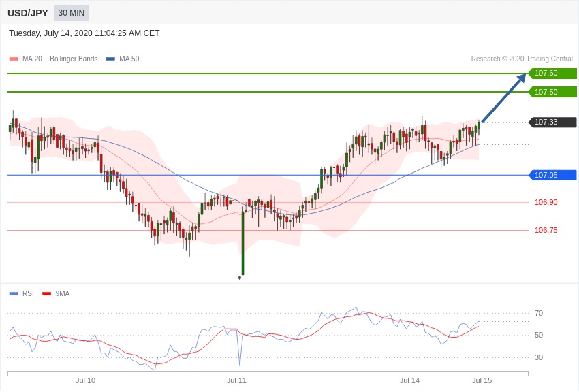Select the 107.50 green target label
The image size is (579, 392).
coord(552,92)
